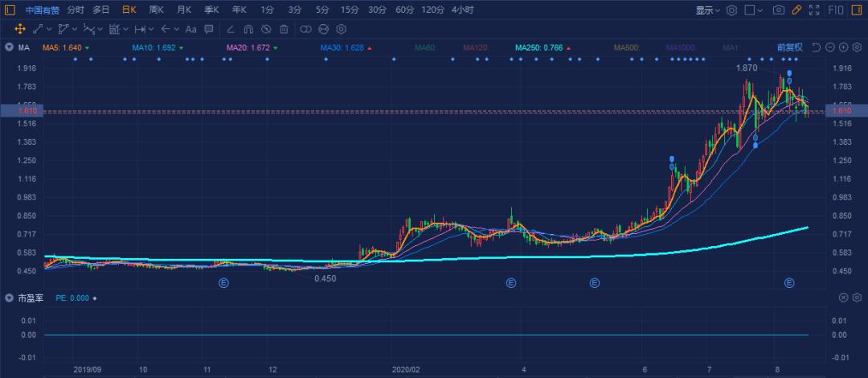The height and width of the screenshot is (378, 868).
Task: Click the E event marker near 2019/12
Action: tap(224, 283)
